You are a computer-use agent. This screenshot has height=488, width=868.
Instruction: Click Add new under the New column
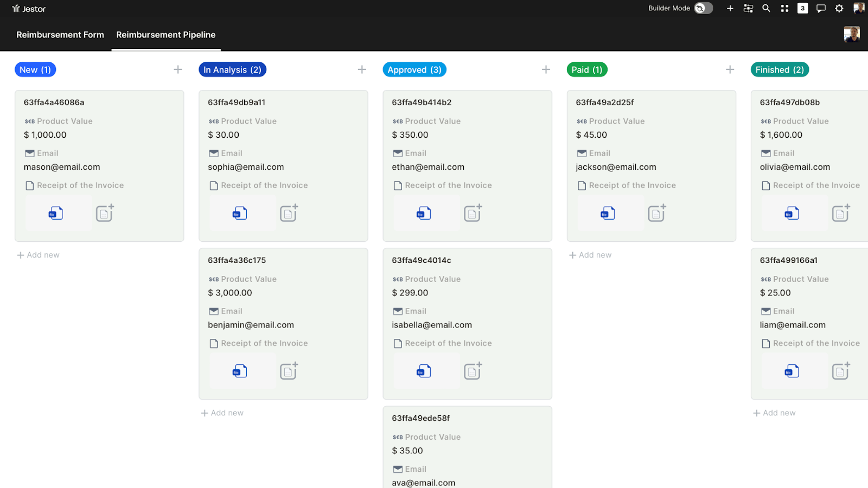click(x=38, y=255)
